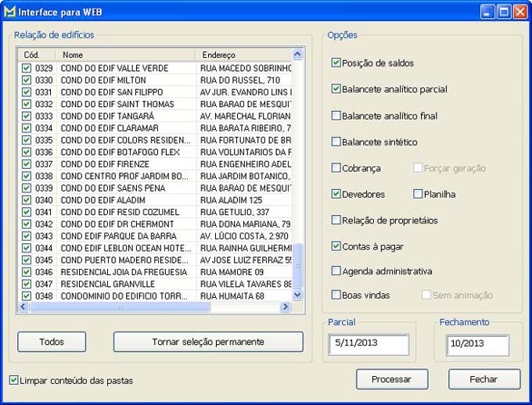Toggle the Balancete sintético checkbox

point(336,142)
